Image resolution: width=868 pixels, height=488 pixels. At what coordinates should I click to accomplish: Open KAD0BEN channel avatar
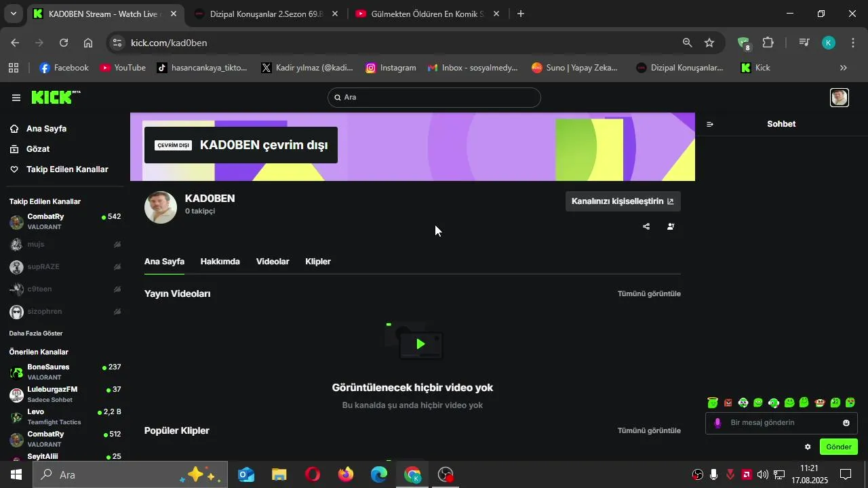[x=161, y=207]
